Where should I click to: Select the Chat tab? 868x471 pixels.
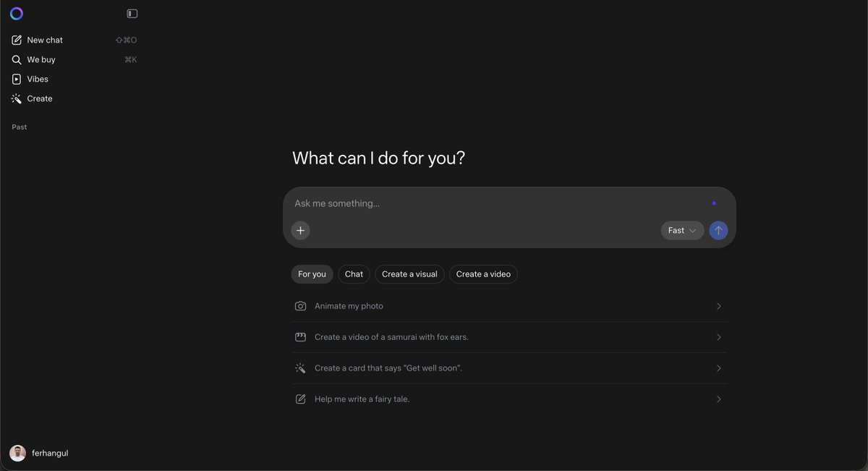(354, 274)
